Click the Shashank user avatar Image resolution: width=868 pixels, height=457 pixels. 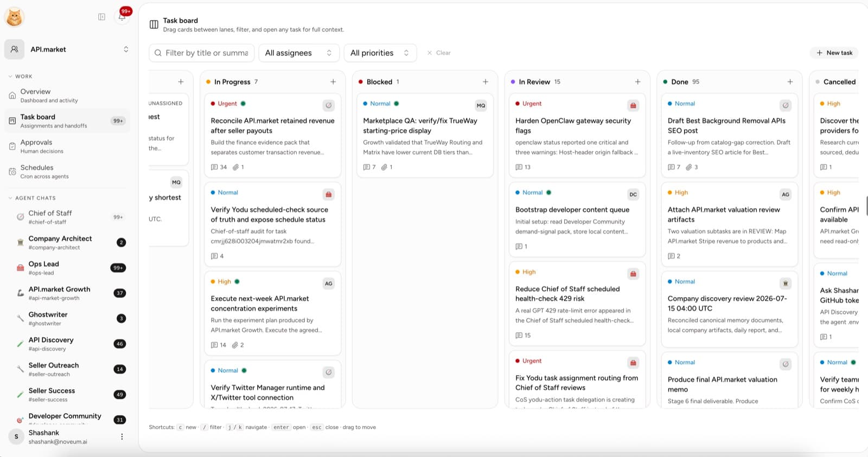coord(16,436)
